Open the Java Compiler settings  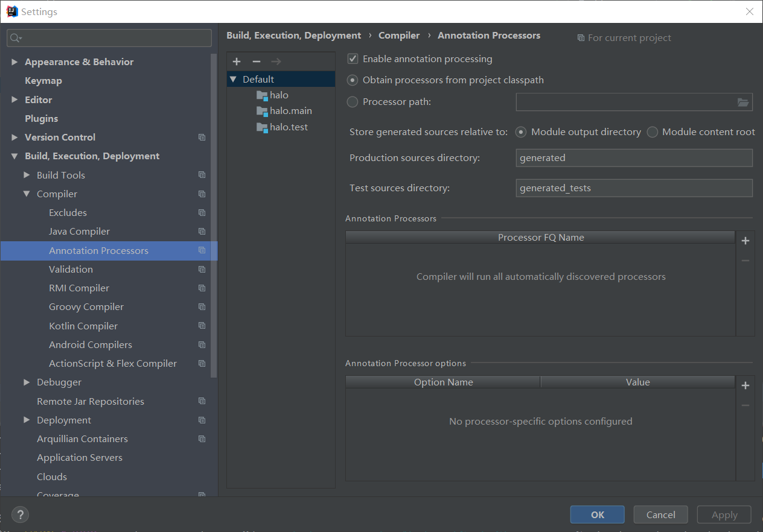[80, 232]
